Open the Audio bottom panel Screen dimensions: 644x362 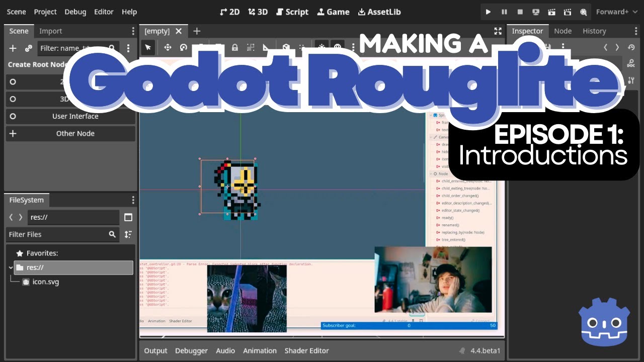225,350
